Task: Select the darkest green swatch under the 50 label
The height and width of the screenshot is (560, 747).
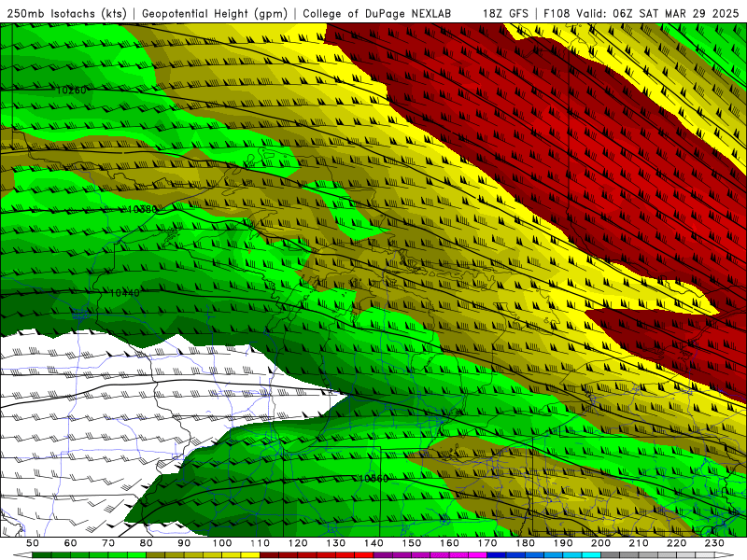Action: coord(41,555)
